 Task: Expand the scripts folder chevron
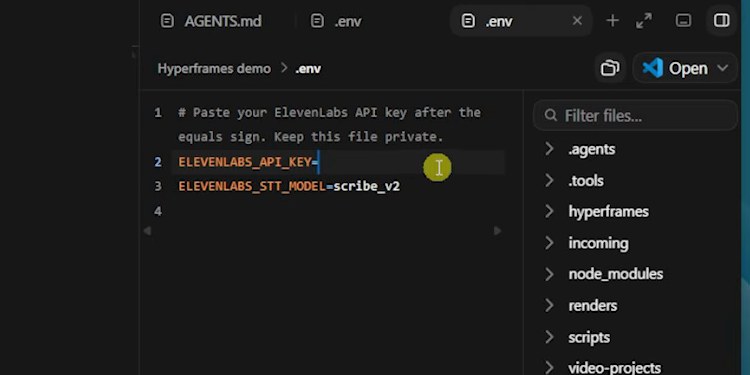550,337
